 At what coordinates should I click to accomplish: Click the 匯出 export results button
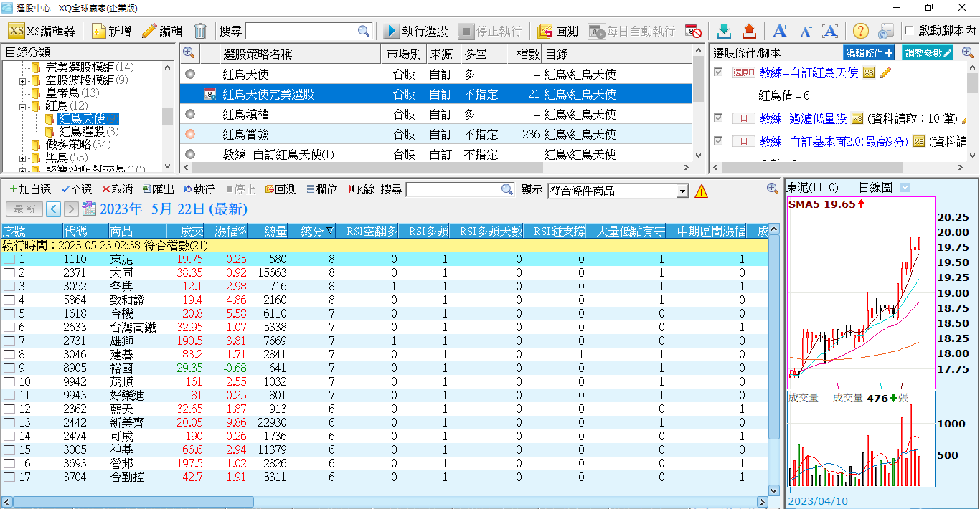click(159, 189)
